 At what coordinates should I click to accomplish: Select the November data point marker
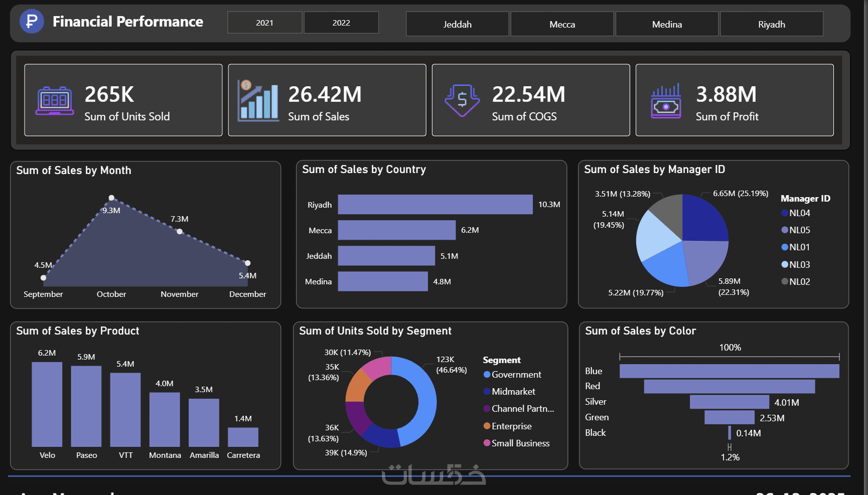tap(180, 232)
